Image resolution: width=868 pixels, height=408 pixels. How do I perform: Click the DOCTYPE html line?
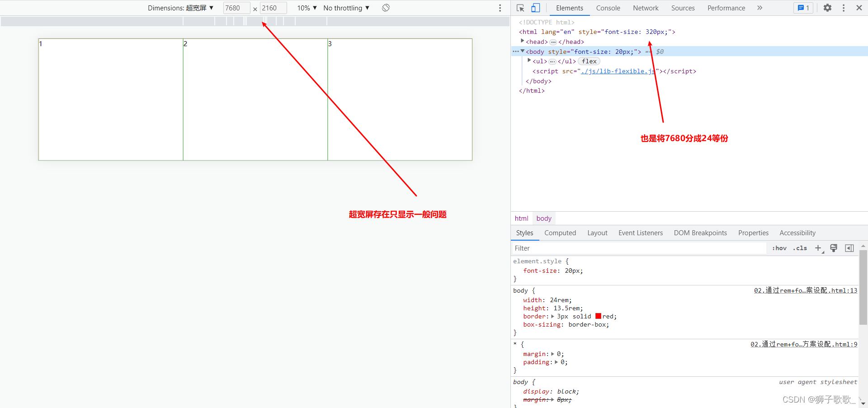point(547,22)
